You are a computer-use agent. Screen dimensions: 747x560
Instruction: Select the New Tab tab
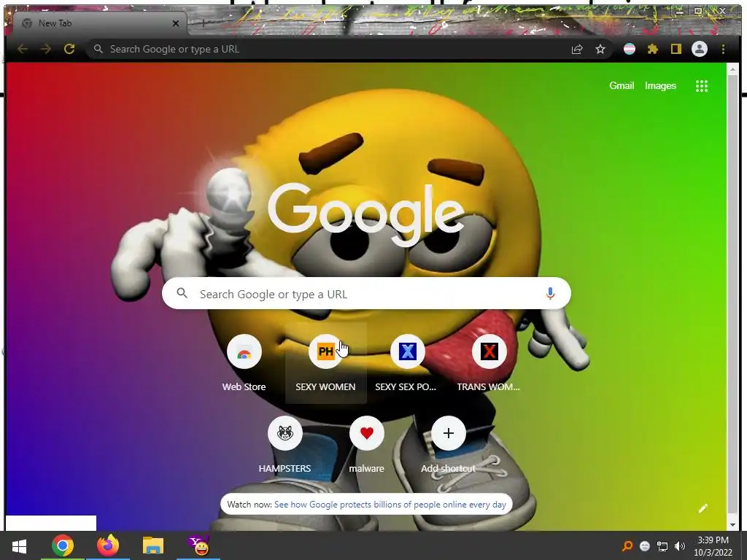point(100,23)
